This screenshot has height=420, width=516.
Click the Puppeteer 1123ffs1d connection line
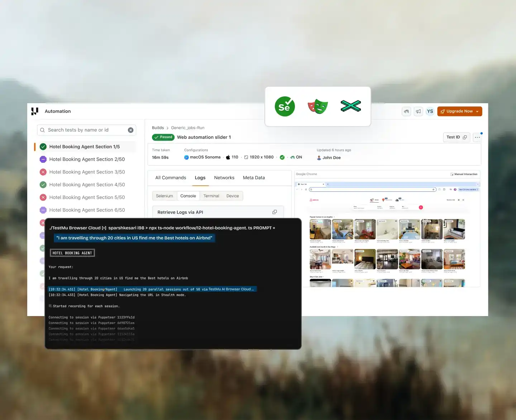point(92,318)
